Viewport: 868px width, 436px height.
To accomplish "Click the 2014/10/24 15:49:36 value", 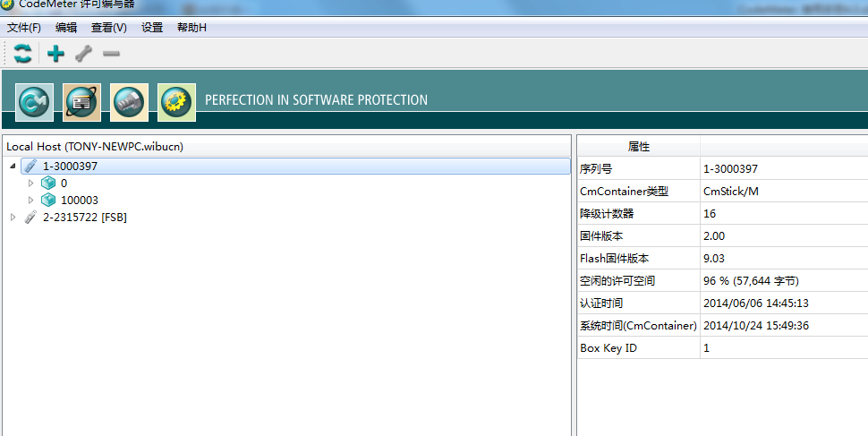I will coord(756,325).
